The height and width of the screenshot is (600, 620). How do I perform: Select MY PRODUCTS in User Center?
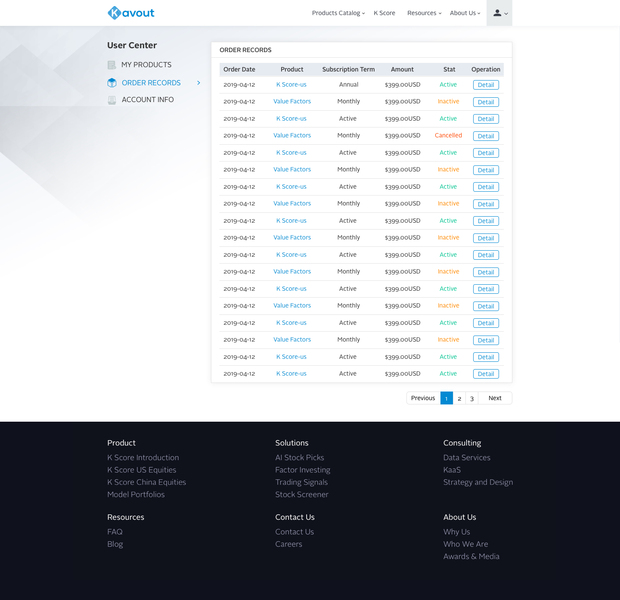point(146,65)
